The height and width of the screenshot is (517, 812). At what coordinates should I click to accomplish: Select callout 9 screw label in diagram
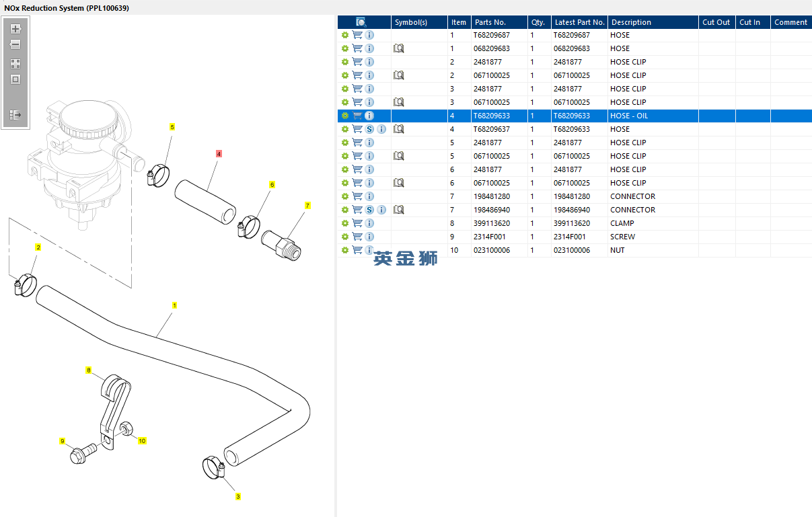(x=62, y=441)
